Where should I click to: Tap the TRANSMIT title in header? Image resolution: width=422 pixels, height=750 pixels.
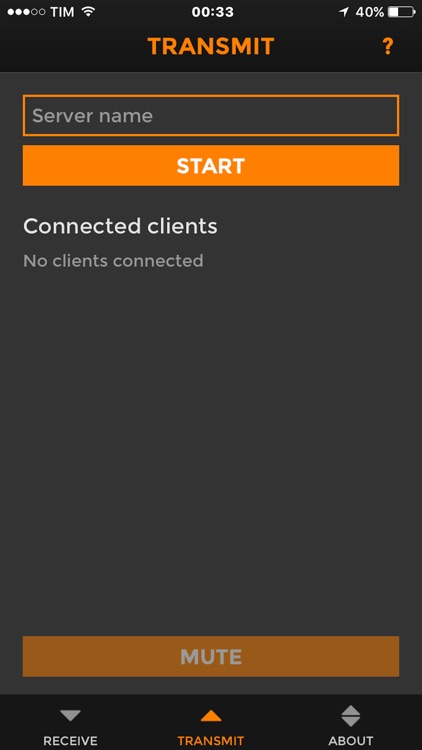(211, 46)
